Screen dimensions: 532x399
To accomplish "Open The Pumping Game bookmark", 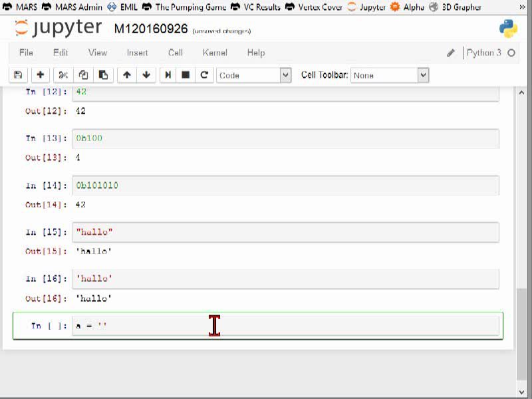I will [184, 7].
